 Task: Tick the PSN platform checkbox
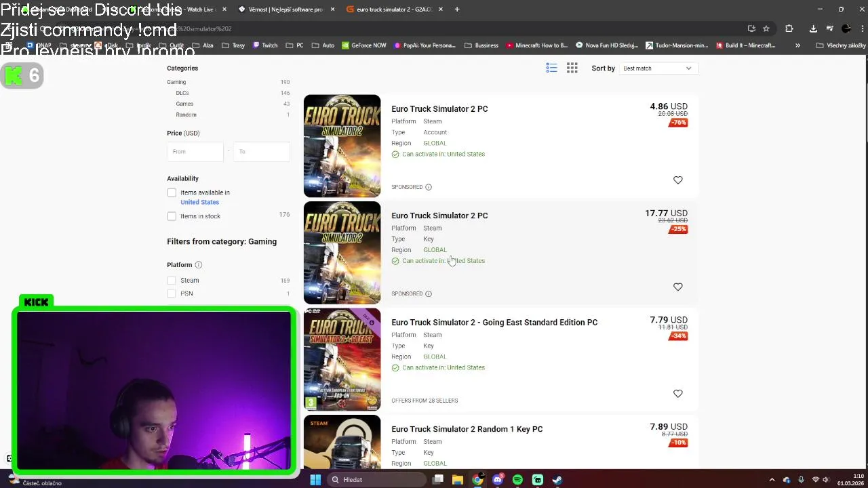[x=172, y=293]
